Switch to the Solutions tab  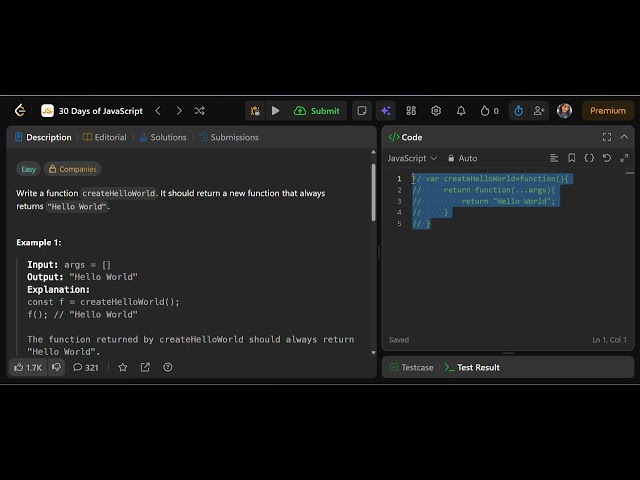coord(163,137)
